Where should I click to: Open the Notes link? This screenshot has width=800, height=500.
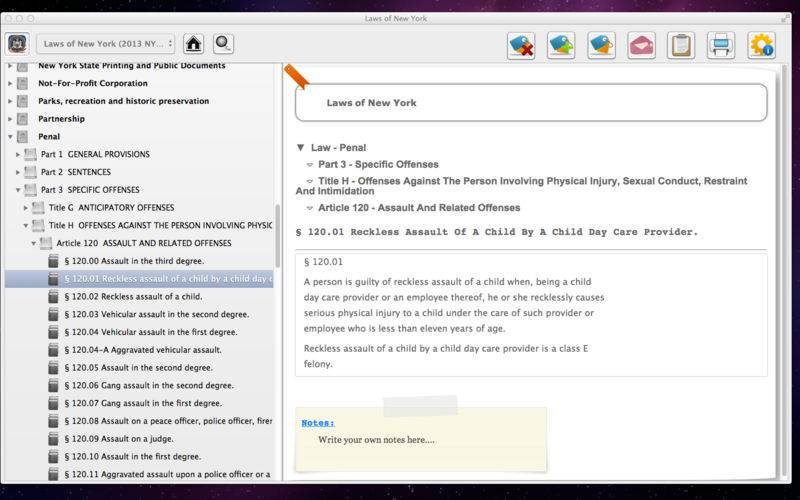coord(318,423)
